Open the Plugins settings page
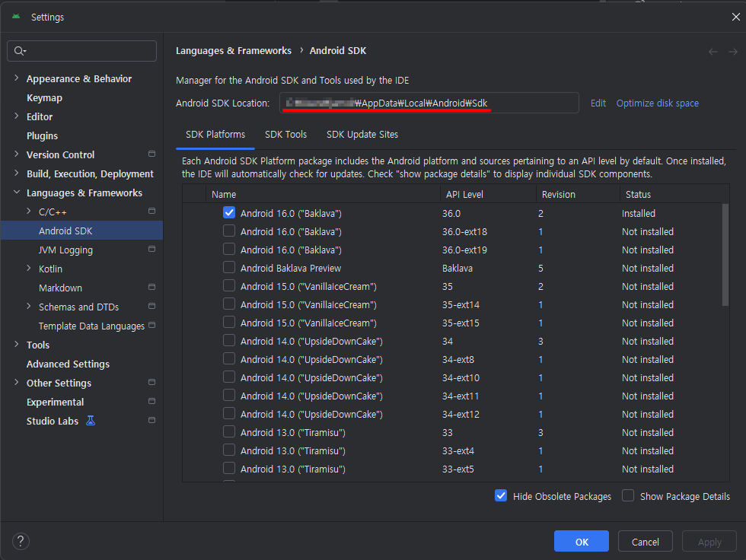This screenshot has height=560, width=746. click(43, 136)
